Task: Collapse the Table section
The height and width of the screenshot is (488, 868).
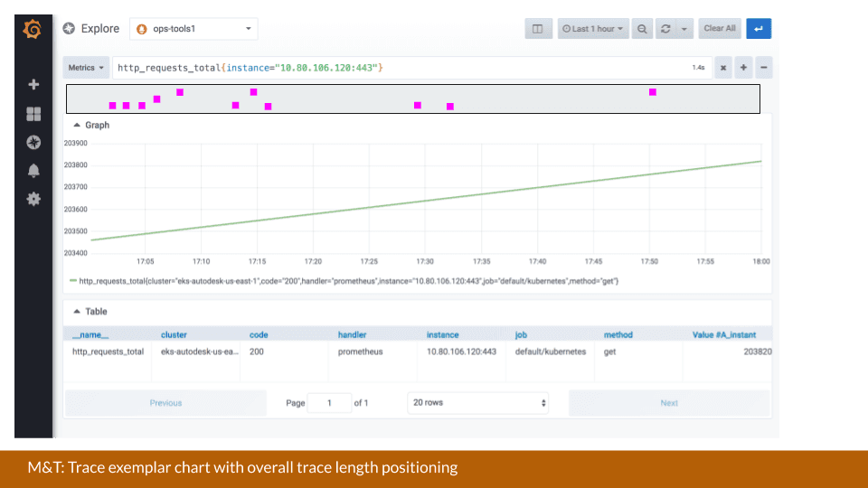Action: pyautogui.click(x=90, y=312)
